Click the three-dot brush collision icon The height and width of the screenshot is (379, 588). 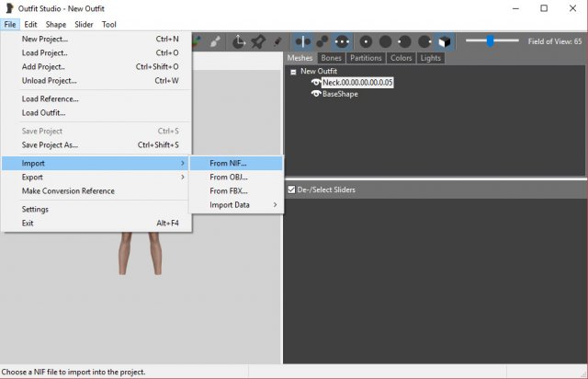(x=341, y=41)
